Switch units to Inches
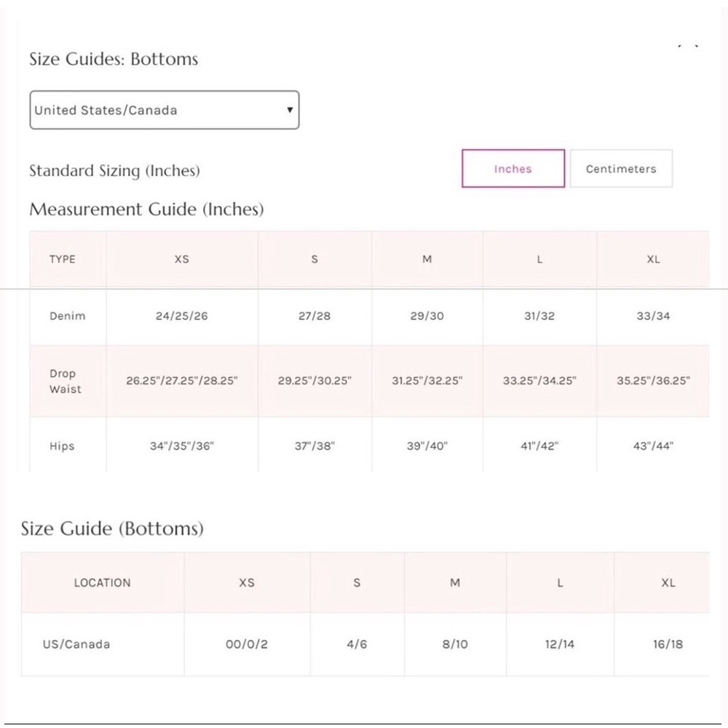The width and height of the screenshot is (728, 728). pyautogui.click(x=513, y=169)
